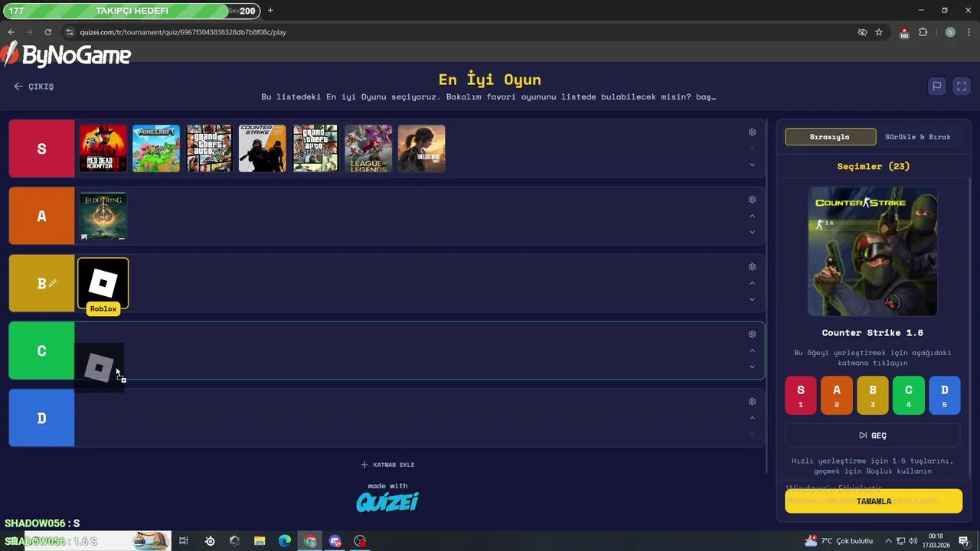Open settings gear for the D tier

(752, 402)
